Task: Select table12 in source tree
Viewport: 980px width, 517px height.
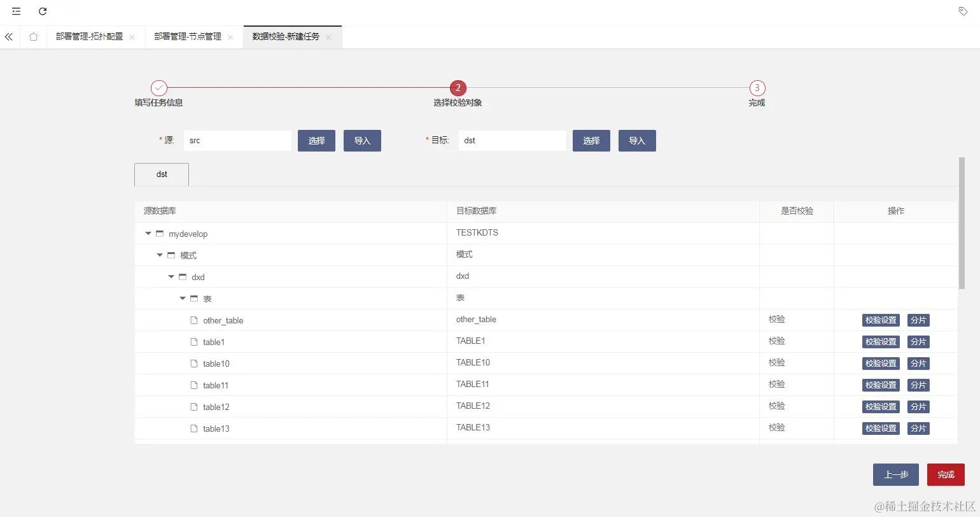Action: (x=216, y=407)
